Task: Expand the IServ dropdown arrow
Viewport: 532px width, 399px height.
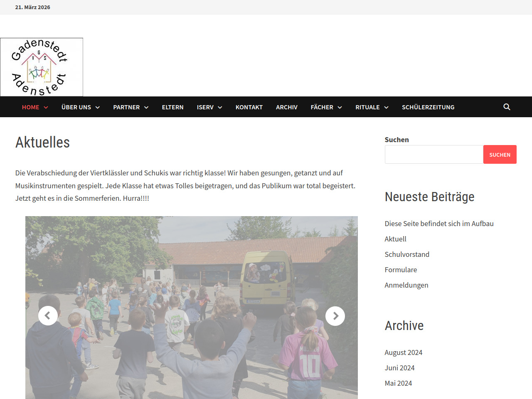Action: pos(220,107)
